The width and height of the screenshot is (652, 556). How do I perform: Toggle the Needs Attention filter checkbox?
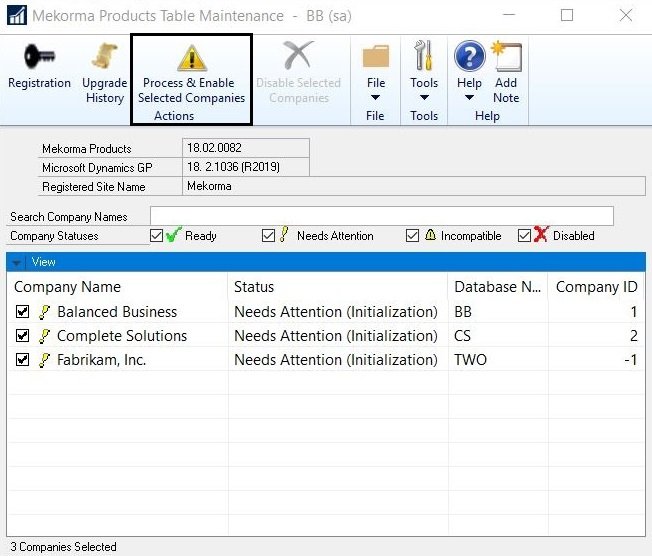click(x=269, y=236)
